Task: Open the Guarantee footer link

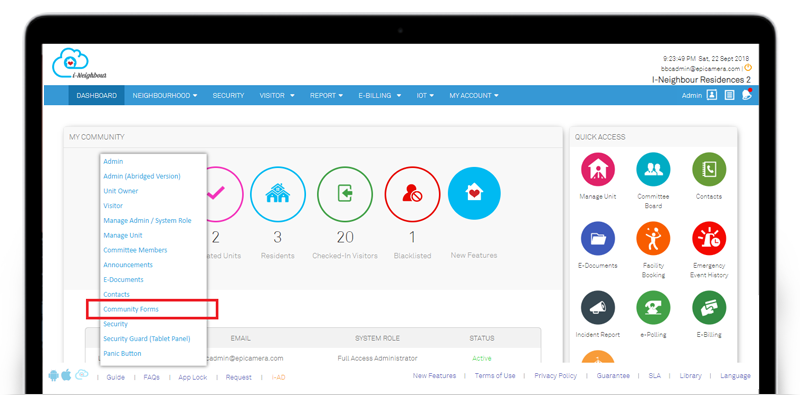Action: pos(613,376)
